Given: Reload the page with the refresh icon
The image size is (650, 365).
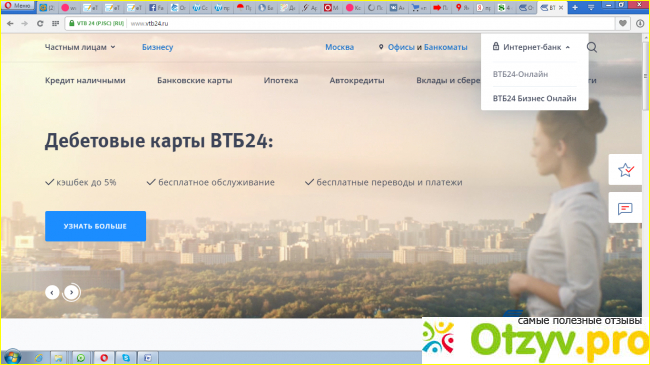Looking at the screenshot, I should 40,24.
